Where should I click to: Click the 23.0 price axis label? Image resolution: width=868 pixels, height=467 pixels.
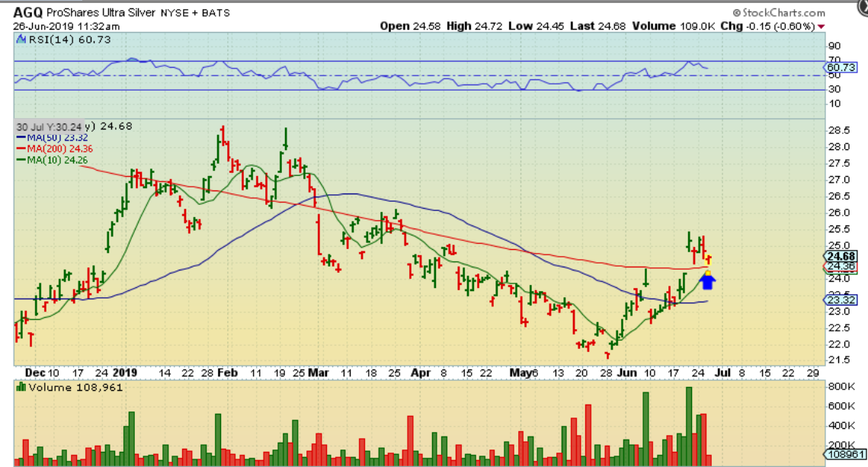[x=839, y=312]
